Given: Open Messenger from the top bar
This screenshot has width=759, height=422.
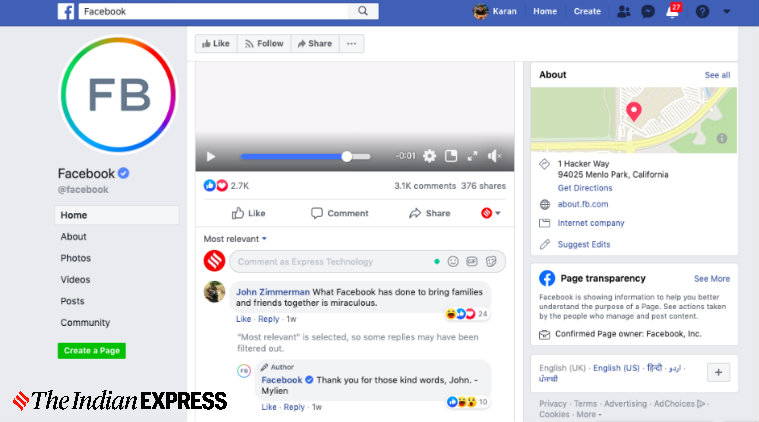Looking at the screenshot, I should tap(648, 12).
